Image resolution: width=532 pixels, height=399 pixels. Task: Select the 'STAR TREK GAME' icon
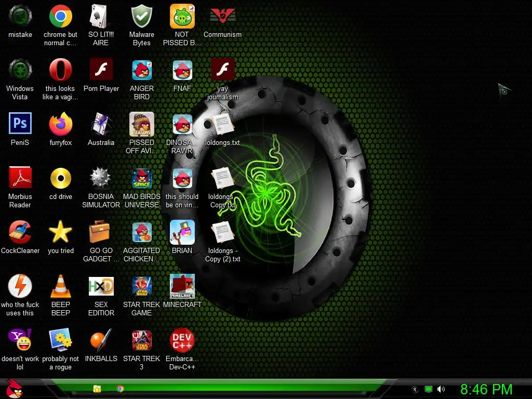tap(142, 286)
